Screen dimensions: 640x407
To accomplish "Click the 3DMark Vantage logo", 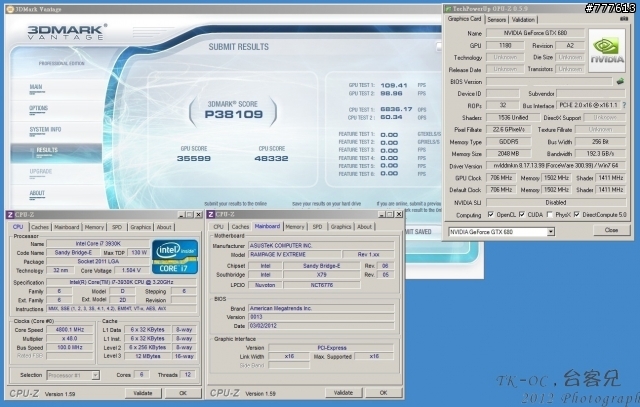I will pyautogui.click(x=67, y=32).
